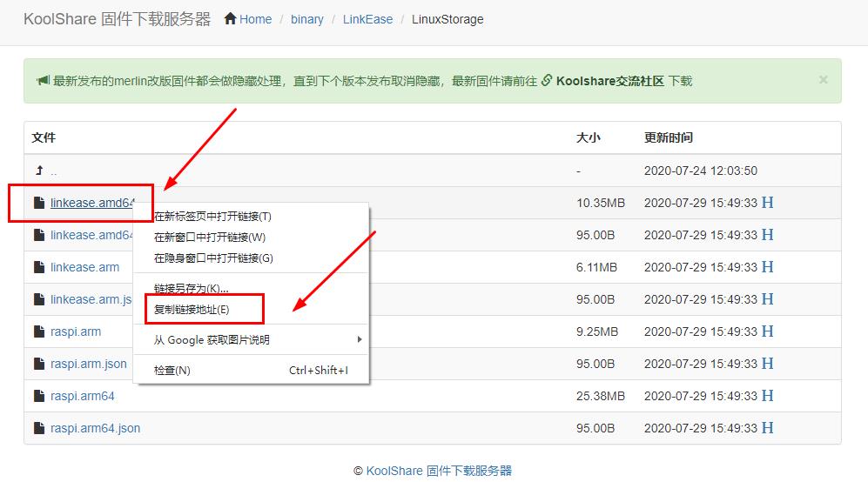Click file icon beside raspi.arm64

click(39, 395)
